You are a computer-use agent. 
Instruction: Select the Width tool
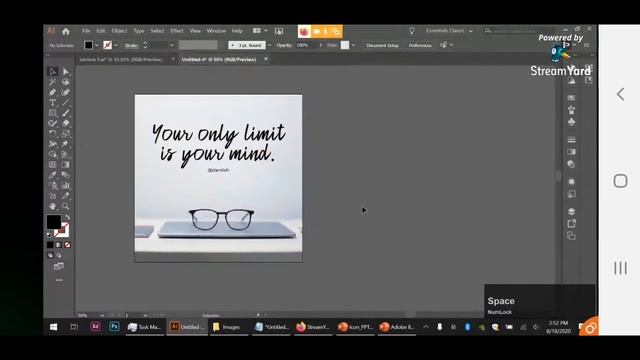point(53,144)
